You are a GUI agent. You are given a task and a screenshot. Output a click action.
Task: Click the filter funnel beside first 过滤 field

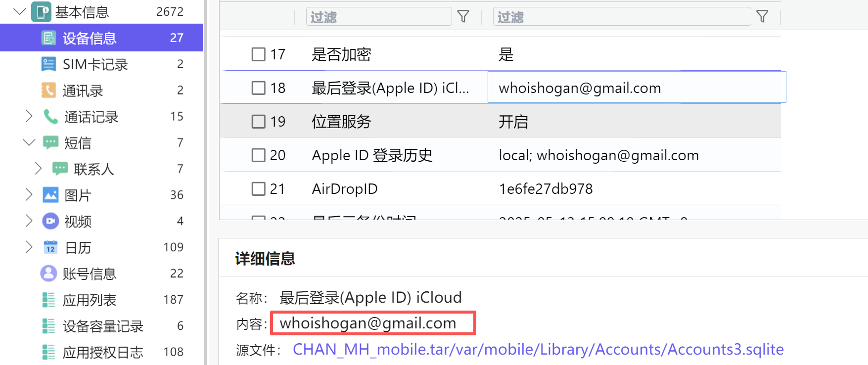tap(463, 17)
